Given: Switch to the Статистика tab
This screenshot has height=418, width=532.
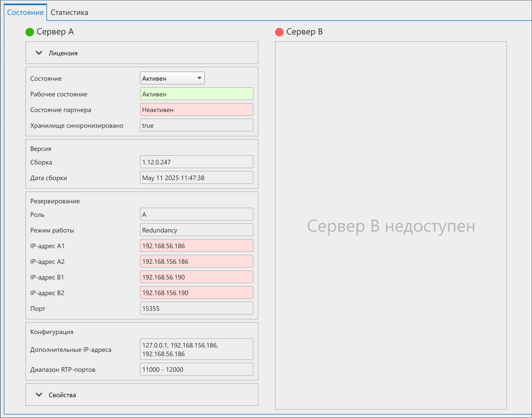Looking at the screenshot, I should pos(69,12).
